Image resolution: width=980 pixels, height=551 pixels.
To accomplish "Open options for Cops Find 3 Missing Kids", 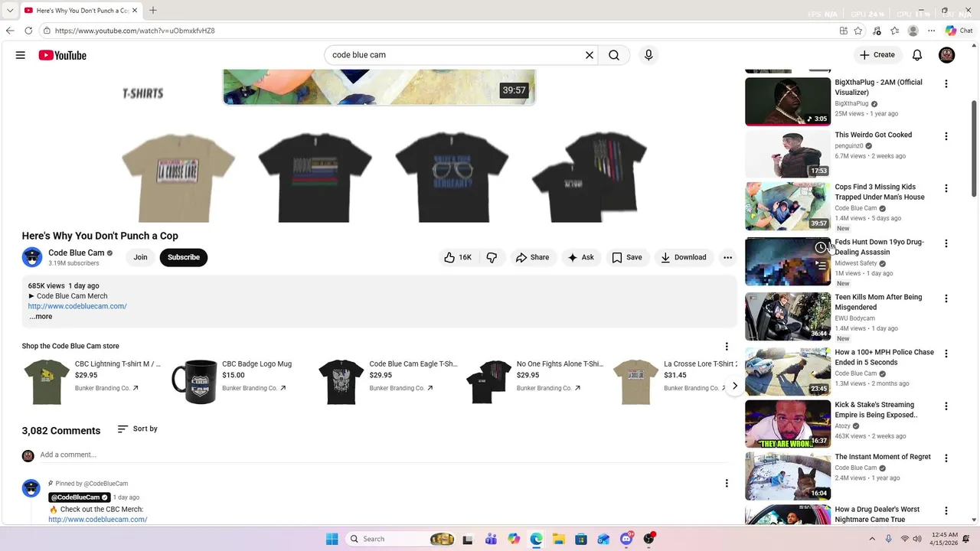I will (946, 188).
